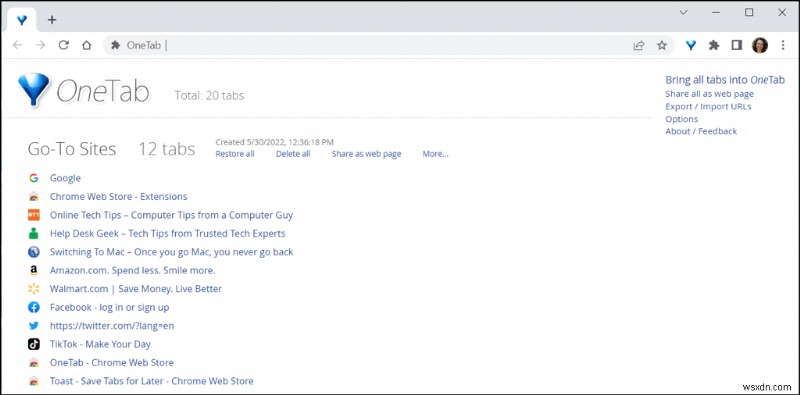Click Delete all for Go-To Sites

click(293, 154)
